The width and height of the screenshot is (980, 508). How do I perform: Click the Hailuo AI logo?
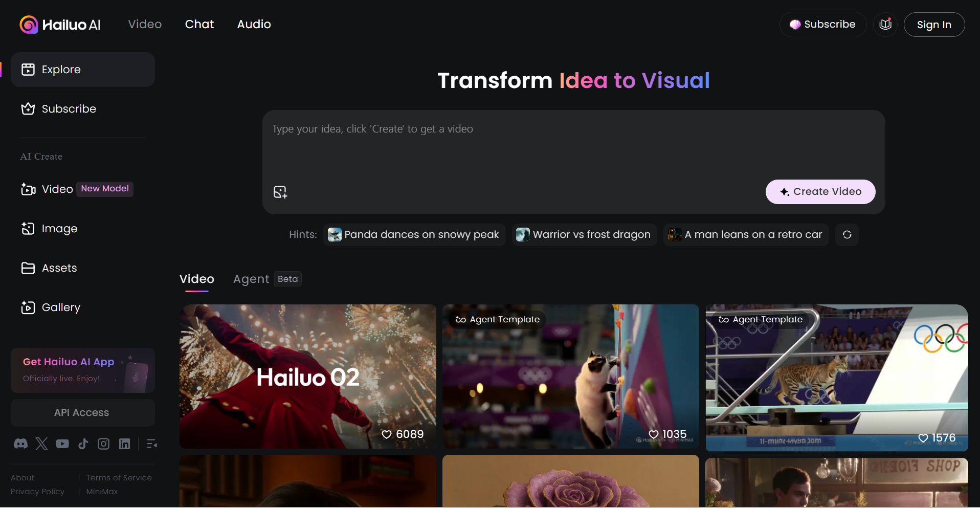[60, 25]
